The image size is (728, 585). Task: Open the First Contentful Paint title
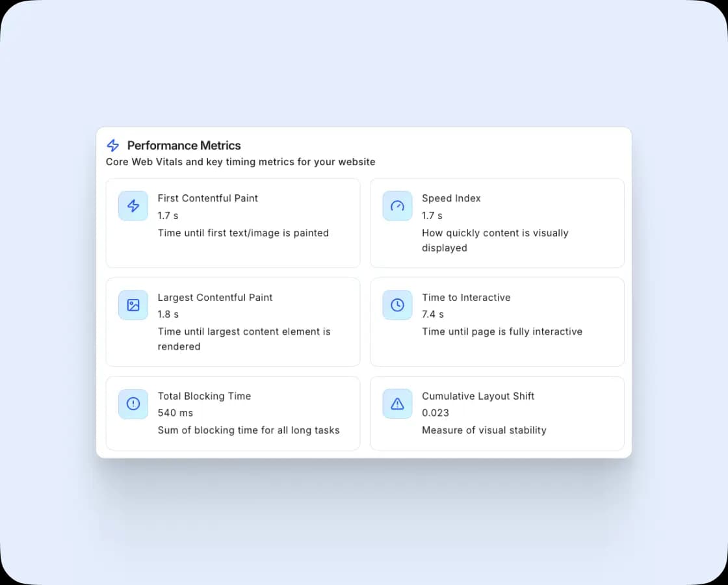tap(207, 198)
